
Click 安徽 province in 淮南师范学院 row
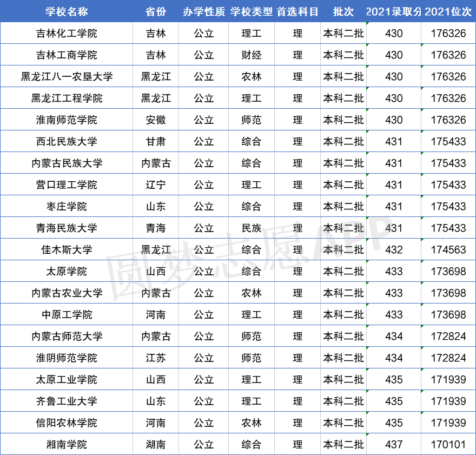click(x=156, y=120)
